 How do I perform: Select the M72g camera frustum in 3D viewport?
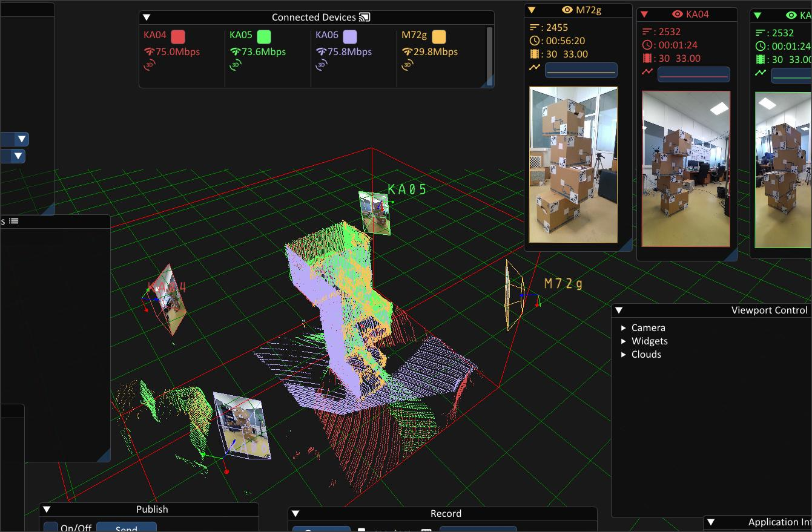point(515,295)
